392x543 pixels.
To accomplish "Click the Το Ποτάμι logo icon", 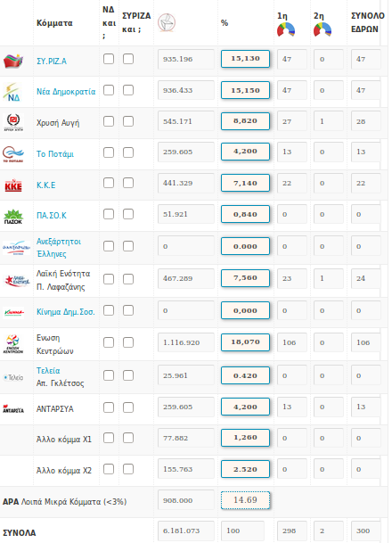I will pos(13,154).
